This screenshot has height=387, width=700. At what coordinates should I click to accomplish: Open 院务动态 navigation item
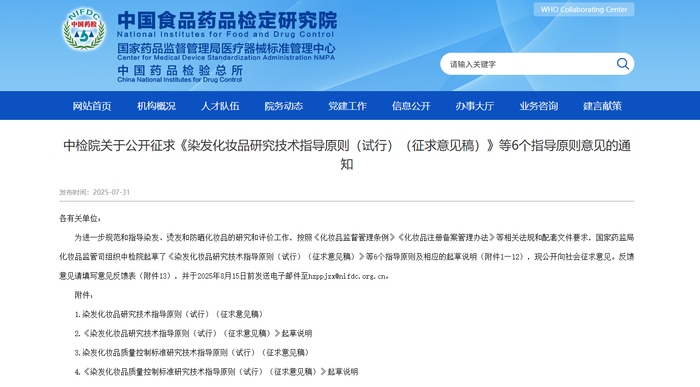click(284, 106)
